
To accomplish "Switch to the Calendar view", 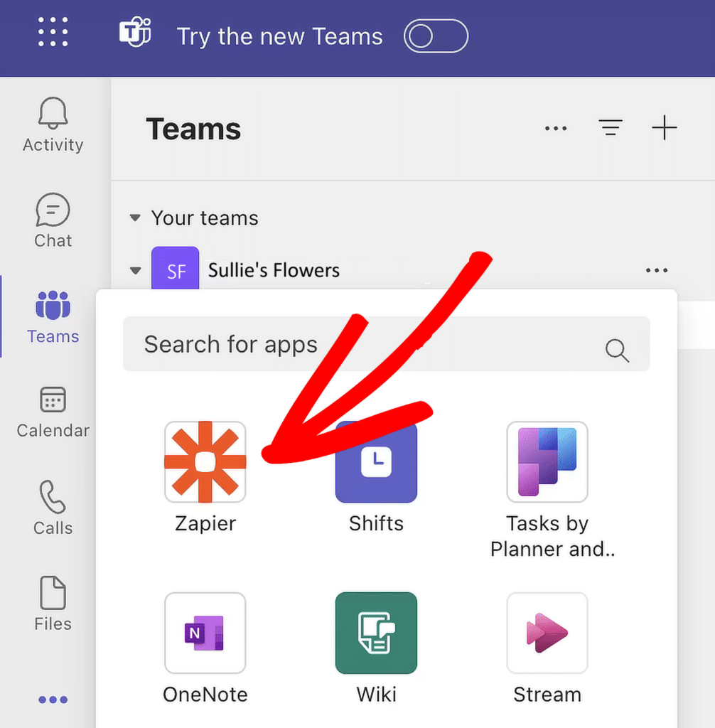I will pyautogui.click(x=53, y=411).
